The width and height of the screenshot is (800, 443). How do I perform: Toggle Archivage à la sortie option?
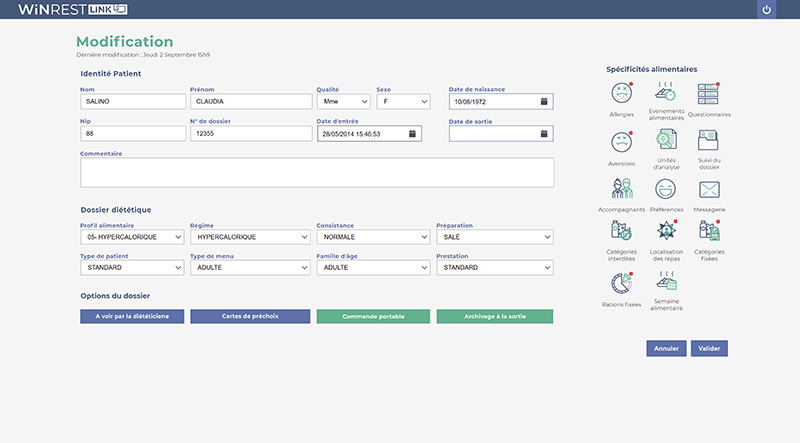point(494,316)
